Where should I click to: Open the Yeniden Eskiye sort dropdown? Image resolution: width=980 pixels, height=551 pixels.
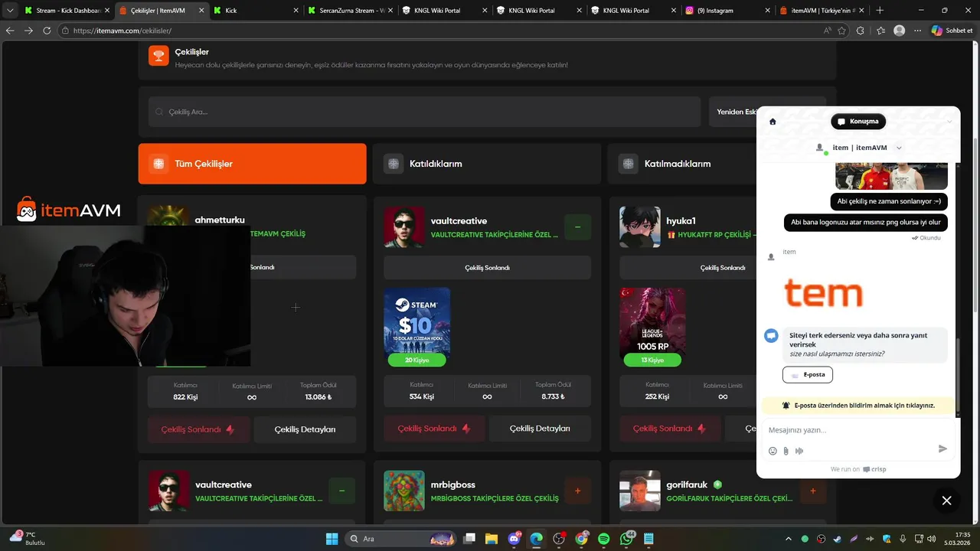tap(767, 112)
